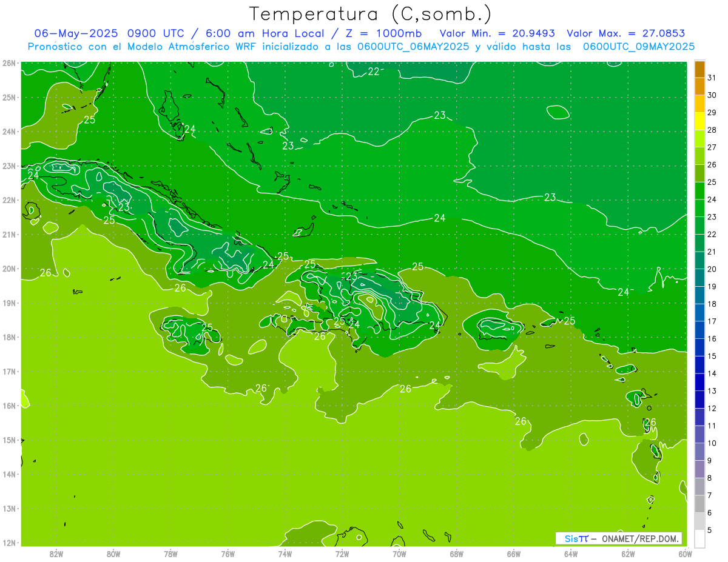This screenshot has width=728, height=562.
Task: Click the '12N' latitude axis label
Action: tap(8, 543)
